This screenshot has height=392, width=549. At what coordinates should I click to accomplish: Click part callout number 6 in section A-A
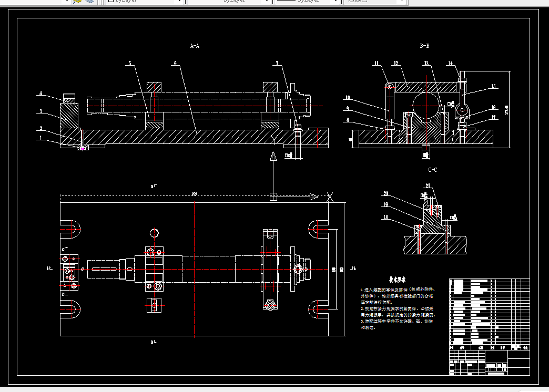[176, 64]
